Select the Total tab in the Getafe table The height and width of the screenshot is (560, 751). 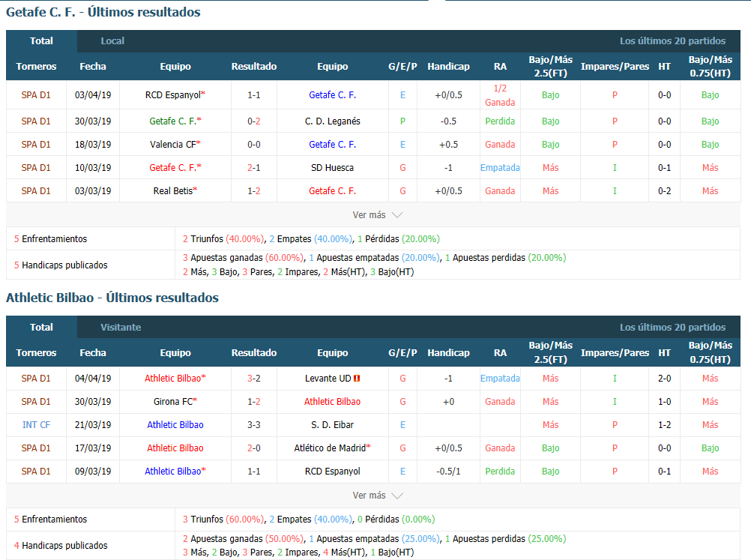(41, 40)
